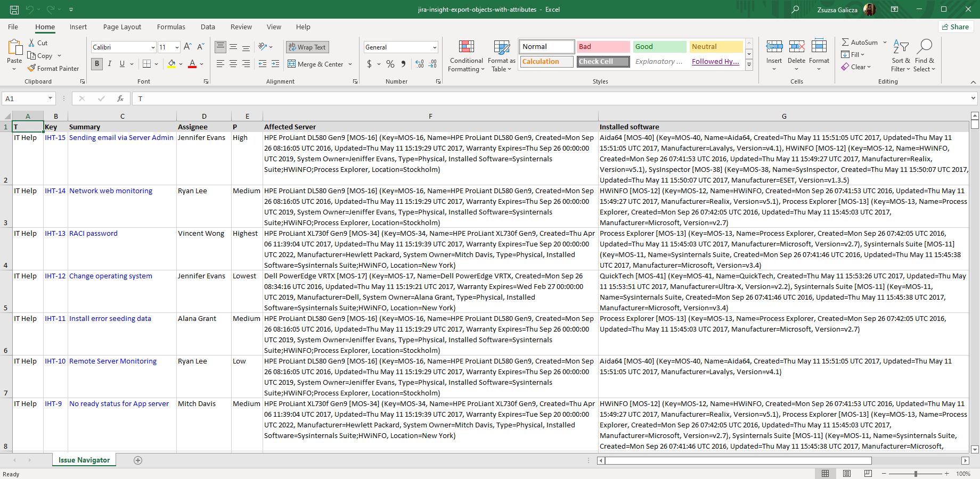
Task: Click the Save icon in title bar
Action: (14, 10)
